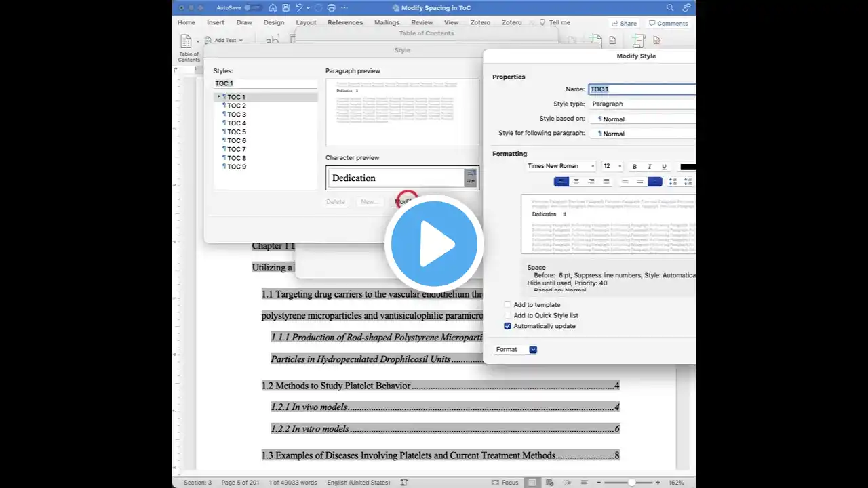The width and height of the screenshot is (868, 488).
Task: Toggle Underline formatting in Modify Style
Action: point(664,167)
